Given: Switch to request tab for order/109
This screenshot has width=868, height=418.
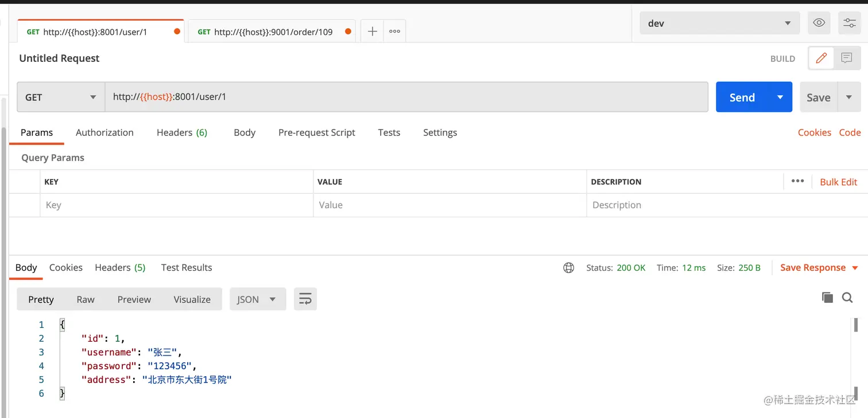Looking at the screenshot, I should pos(272,32).
